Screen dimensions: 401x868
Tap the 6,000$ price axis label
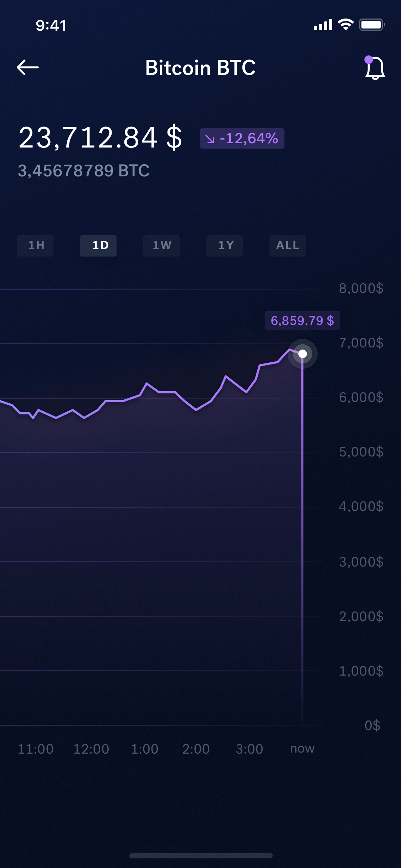pos(361,397)
